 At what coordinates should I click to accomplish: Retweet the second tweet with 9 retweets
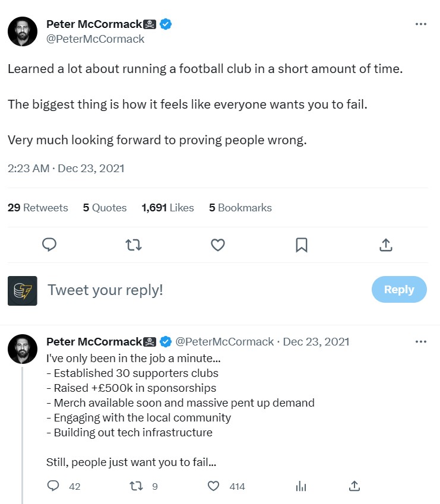click(x=135, y=486)
